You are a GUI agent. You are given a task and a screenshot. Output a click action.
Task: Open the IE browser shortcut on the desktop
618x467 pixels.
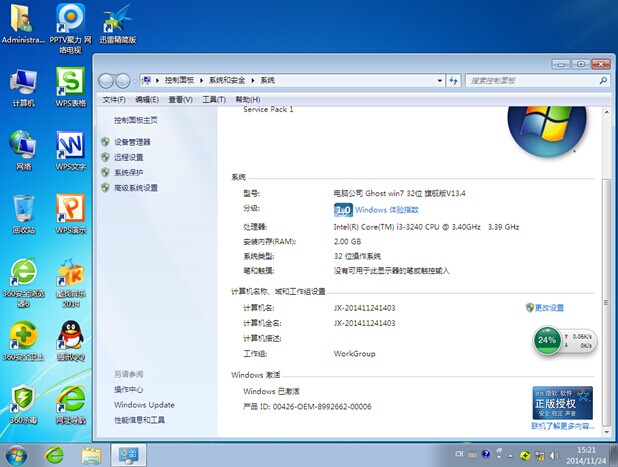[x=71, y=404]
